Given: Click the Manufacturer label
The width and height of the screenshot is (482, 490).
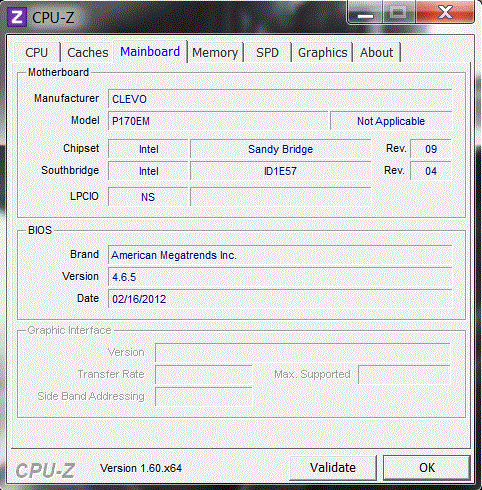Looking at the screenshot, I should pos(66,98).
